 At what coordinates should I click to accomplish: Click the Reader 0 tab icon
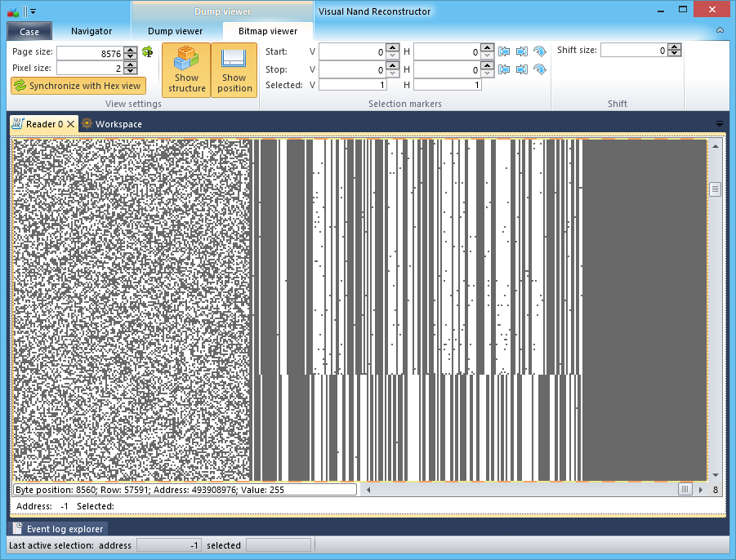tap(17, 123)
